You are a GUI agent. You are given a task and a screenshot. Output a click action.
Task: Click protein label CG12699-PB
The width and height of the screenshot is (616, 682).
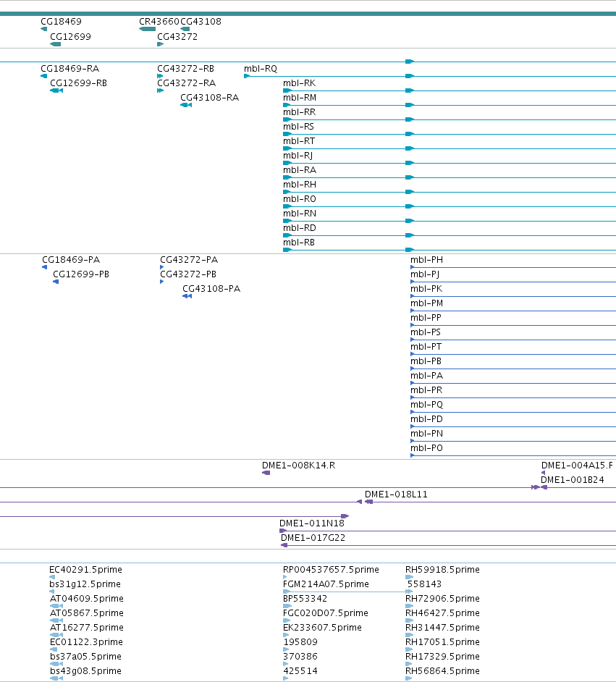(81, 274)
